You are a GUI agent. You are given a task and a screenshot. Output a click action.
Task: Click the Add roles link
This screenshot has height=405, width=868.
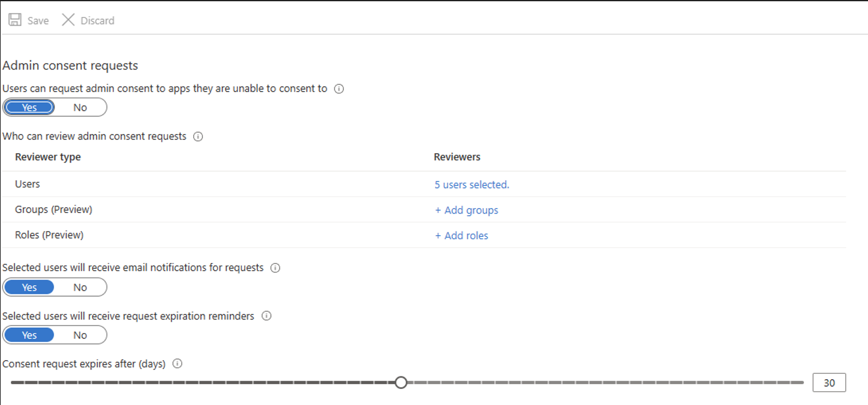pos(461,236)
